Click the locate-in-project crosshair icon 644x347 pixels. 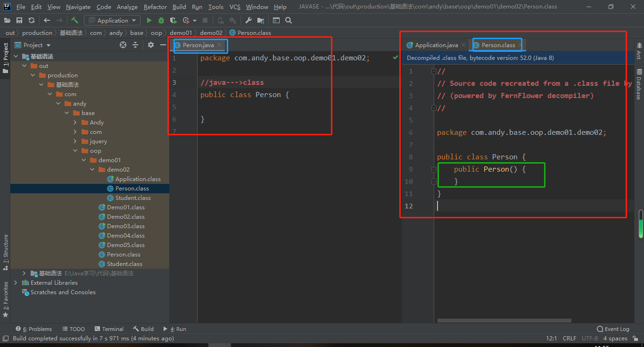click(x=123, y=45)
